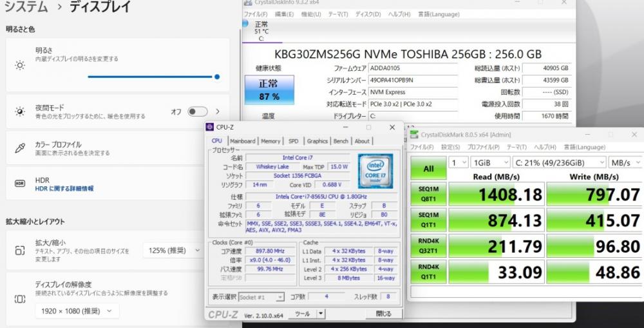Open the Socket #1 selection dropdown in CPU-Z
This screenshot has height=328, width=644.
click(261, 297)
